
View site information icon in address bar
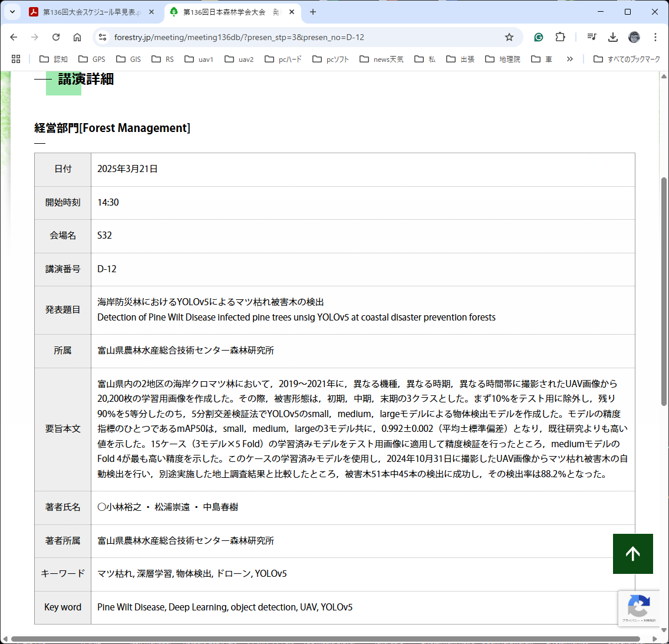pos(103,37)
